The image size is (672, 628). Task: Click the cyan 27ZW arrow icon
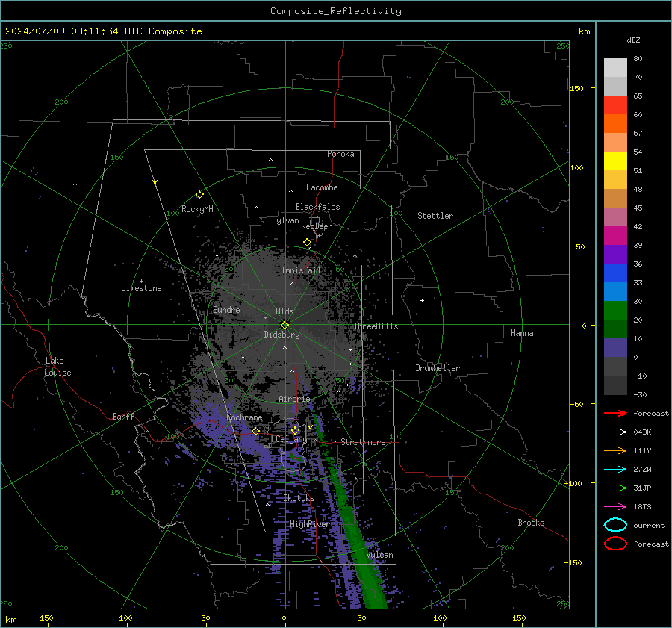[615, 470]
